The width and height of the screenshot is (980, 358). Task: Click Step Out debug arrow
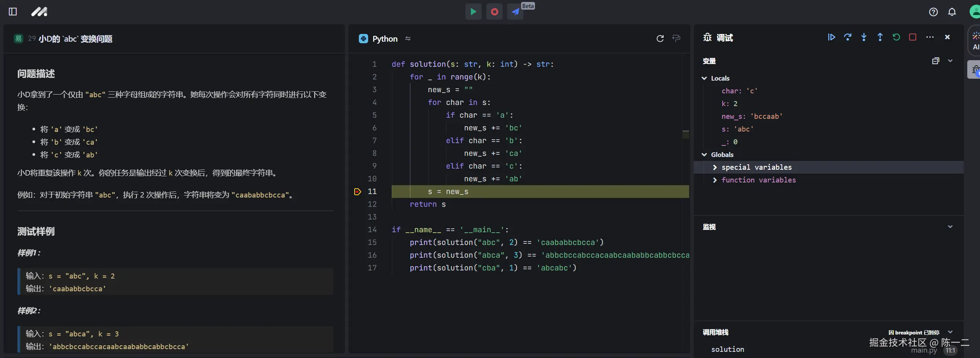click(x=880, y=37)
